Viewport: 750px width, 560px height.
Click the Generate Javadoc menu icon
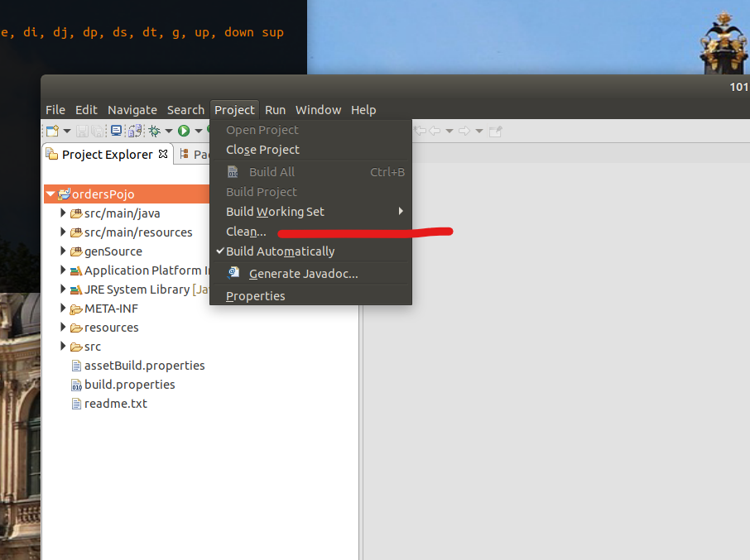tap(233, 273)
